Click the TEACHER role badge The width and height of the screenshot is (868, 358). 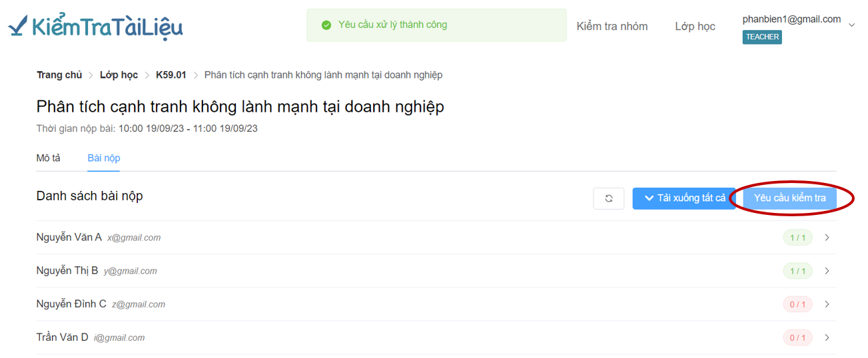pos(762,37)
